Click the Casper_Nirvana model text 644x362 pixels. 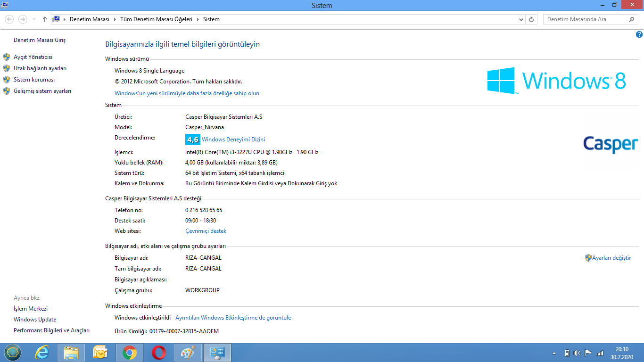[x=205, y=127]
